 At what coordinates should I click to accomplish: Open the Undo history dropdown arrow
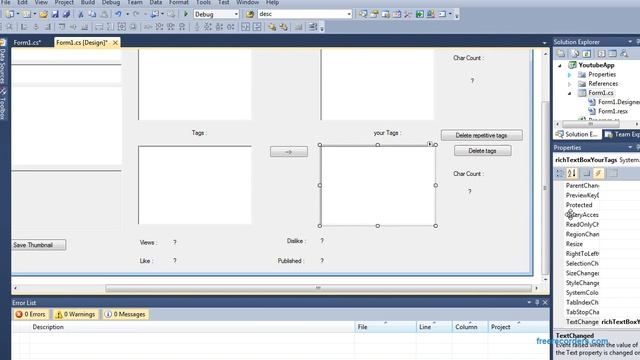(x=127, y=14)
